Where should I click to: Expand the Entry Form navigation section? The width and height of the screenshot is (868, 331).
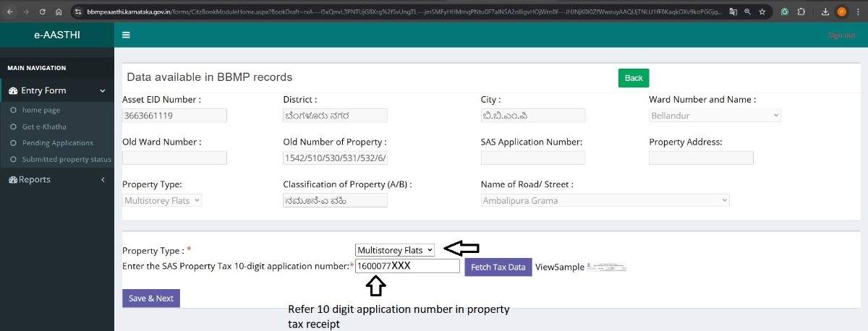click(56, 90)
